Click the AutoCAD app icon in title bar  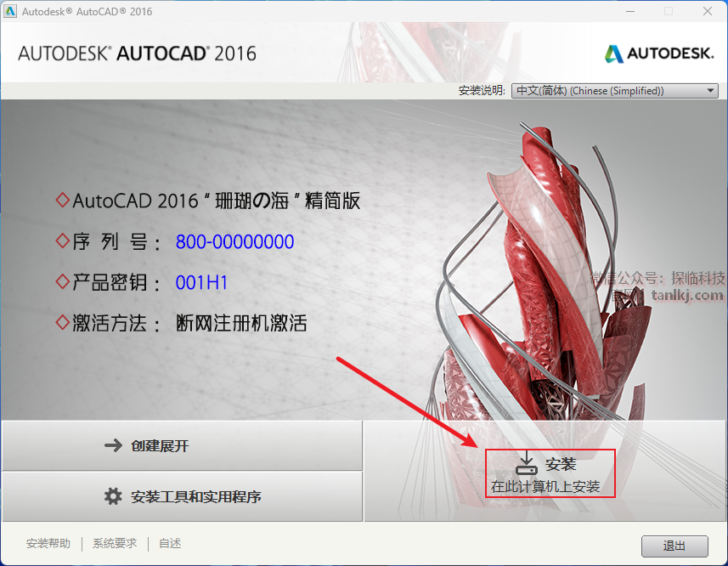point(10,11)
